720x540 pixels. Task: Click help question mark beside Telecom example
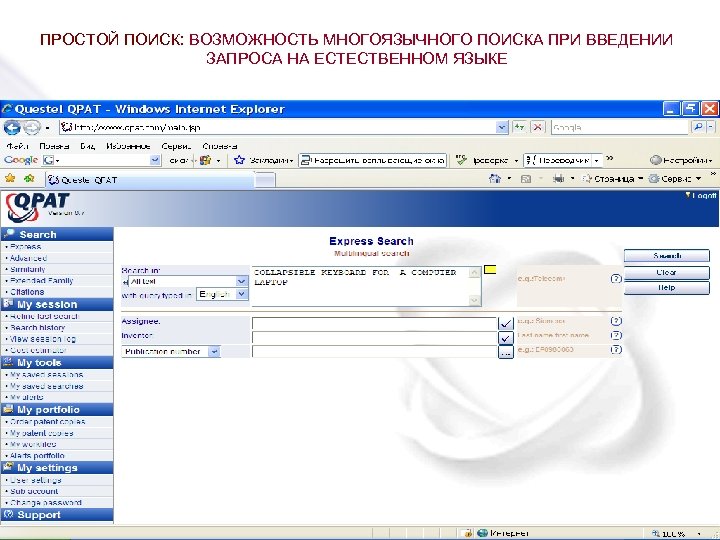tap(616, 279)
